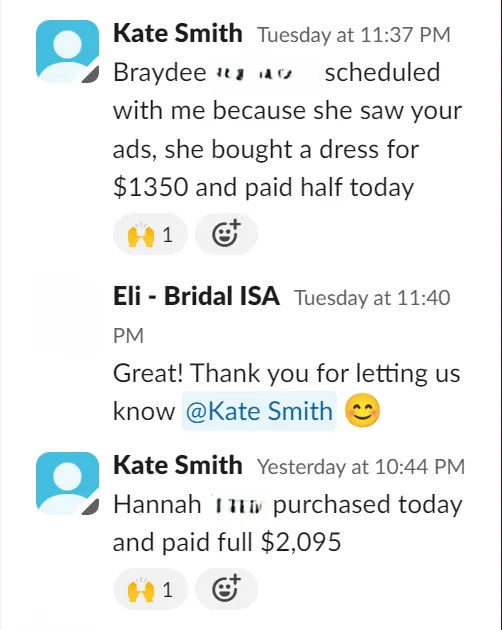Open the @Kate Smith mention
The height and width of the screenshot is (630, 502).
(259, 411)
